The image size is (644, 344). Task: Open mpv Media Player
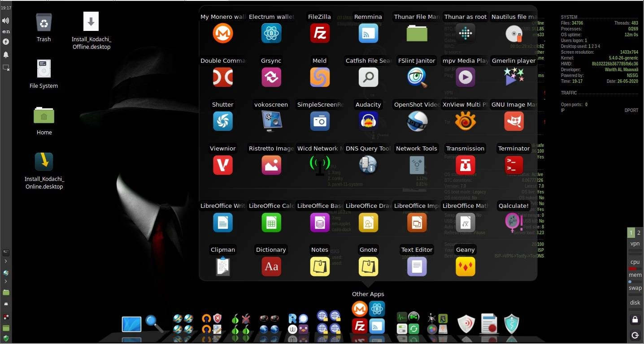465,77
